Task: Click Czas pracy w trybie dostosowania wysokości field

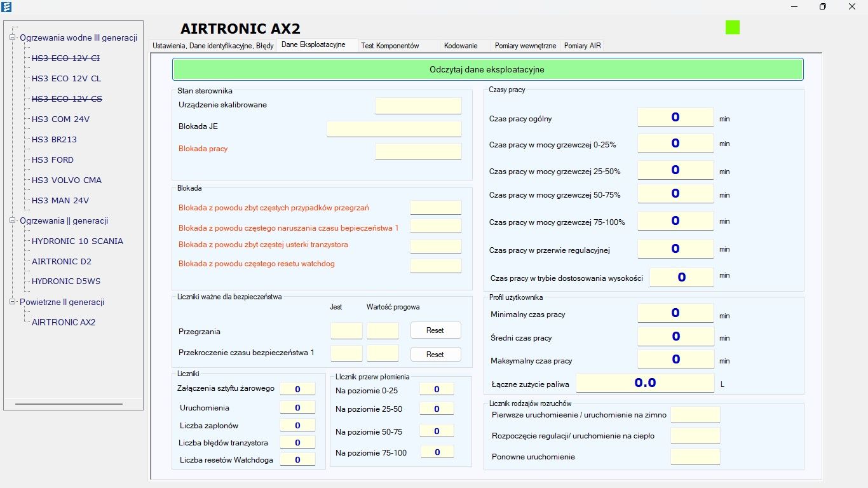Action: tap(681, 277)
